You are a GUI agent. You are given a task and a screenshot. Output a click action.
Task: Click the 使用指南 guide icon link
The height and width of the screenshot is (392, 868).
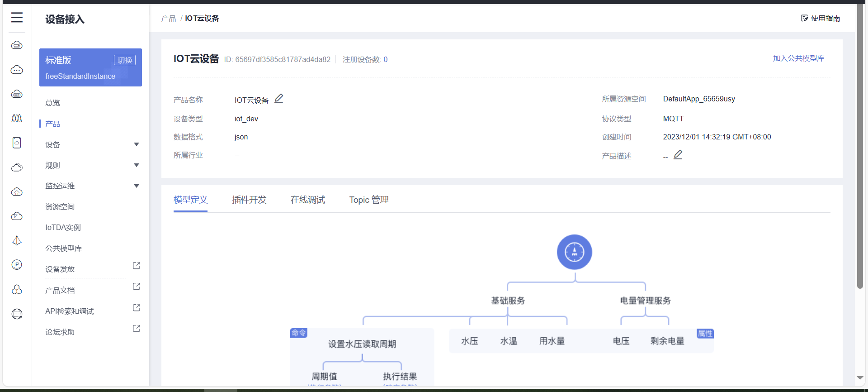820,18
